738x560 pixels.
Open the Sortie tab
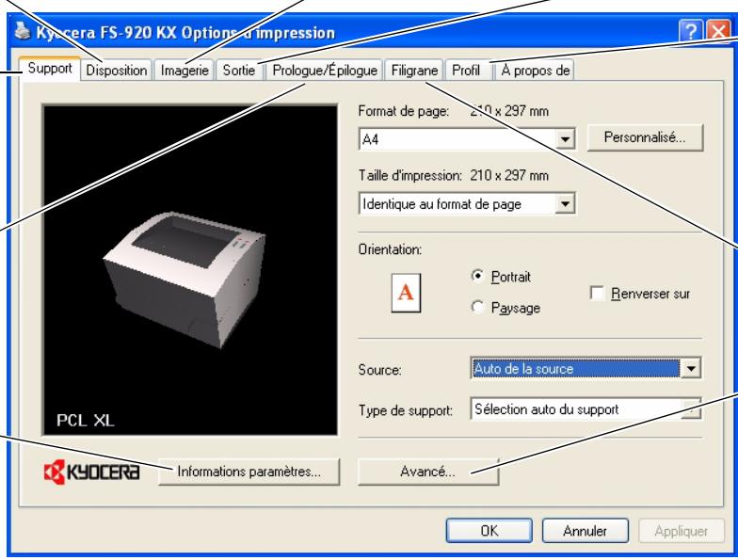tap(239, 71)
